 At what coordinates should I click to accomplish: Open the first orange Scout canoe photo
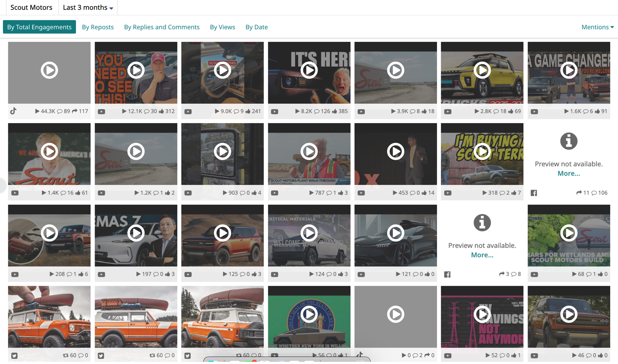click(x=49, y=317)
